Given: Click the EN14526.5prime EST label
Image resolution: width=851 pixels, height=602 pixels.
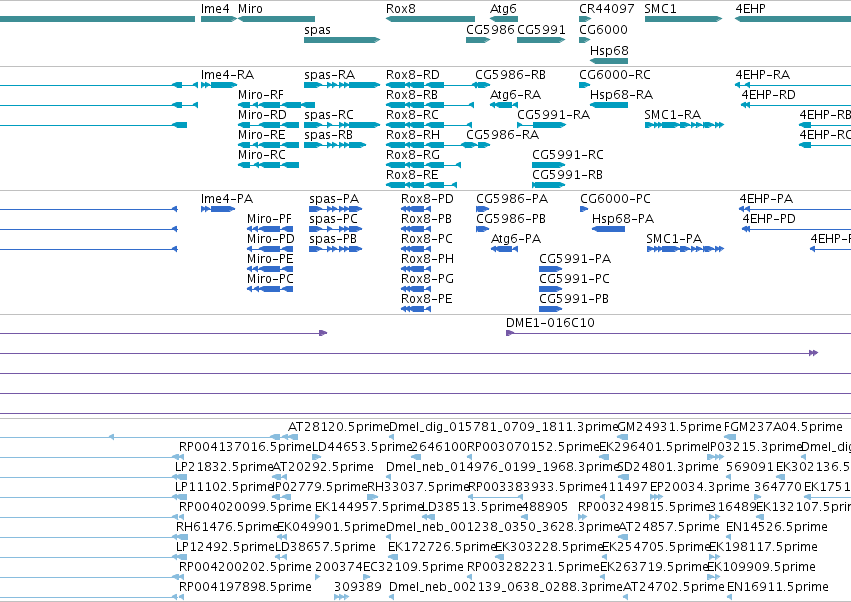Looking at the screenshot, I should tap(777, 527).
